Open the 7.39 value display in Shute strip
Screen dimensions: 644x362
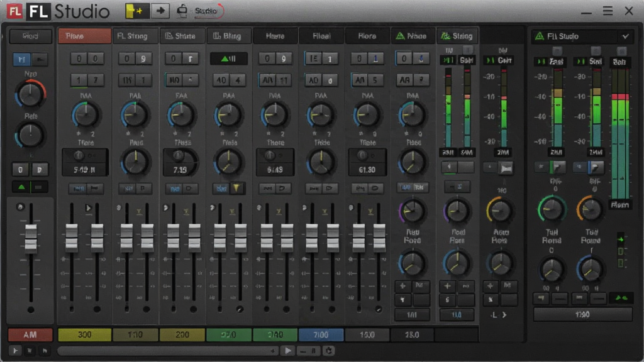point(180,163)
